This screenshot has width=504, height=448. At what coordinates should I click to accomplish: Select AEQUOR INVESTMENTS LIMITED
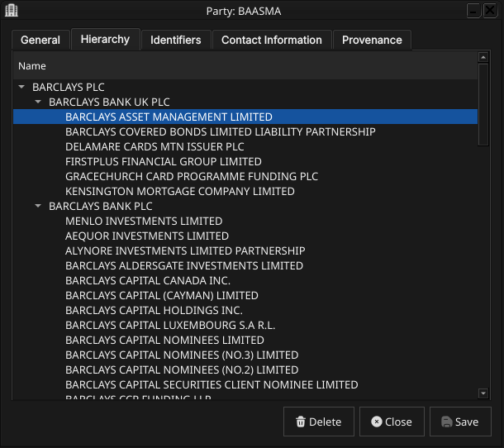[x=245, y=236]
